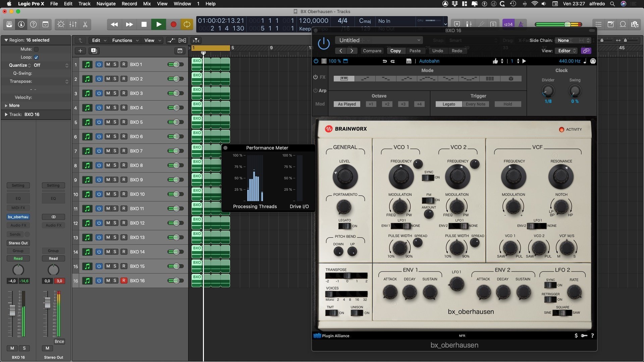Mute track BXO 5
This screenshot has width=644, height=362.
point(108,122)
